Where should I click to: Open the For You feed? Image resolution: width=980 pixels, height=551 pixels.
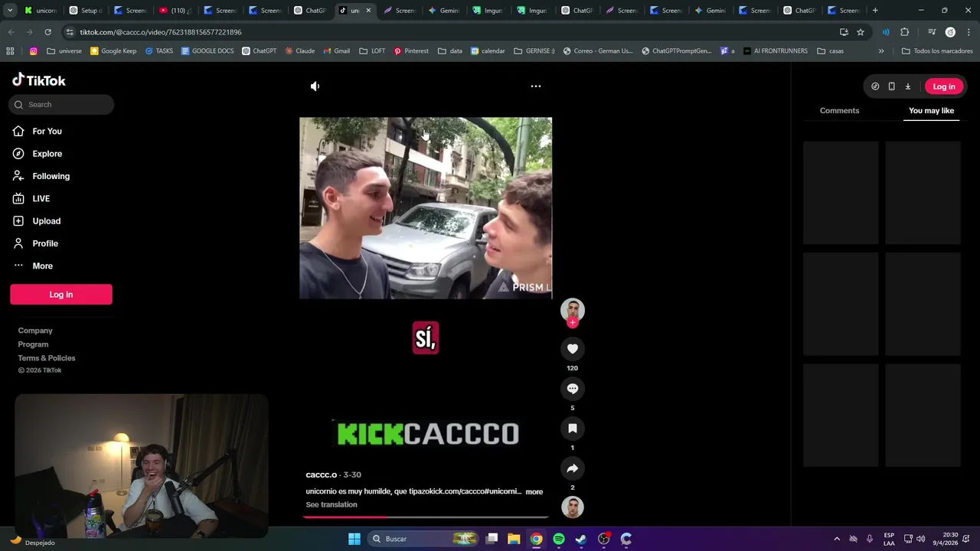coord(47,132)
